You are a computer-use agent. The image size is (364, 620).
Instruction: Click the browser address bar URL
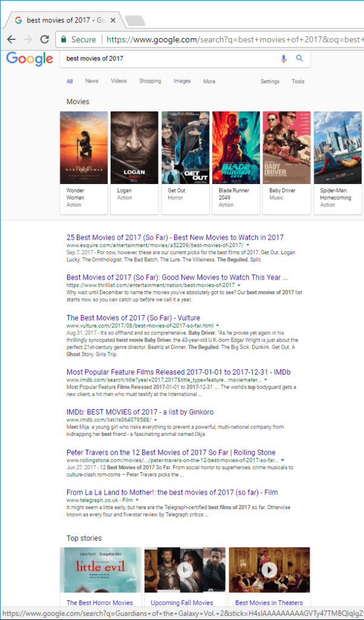pos(235,39)
